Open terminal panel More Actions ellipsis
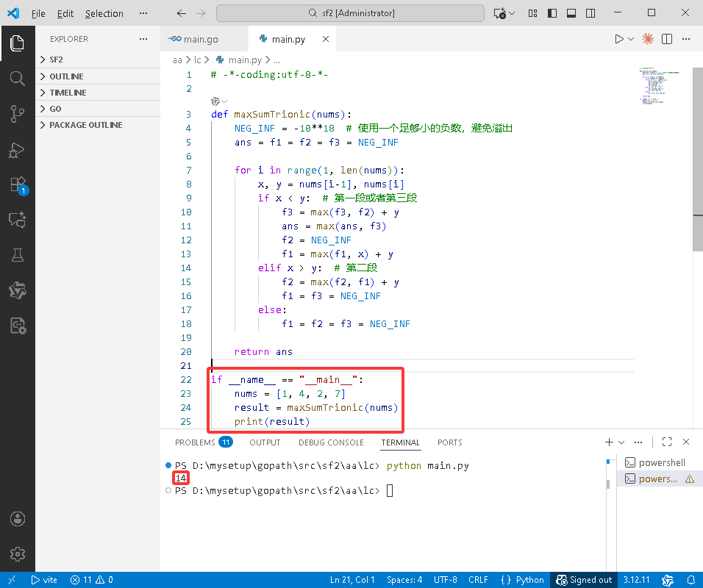703x588 pixels. (x=638, y=442)
